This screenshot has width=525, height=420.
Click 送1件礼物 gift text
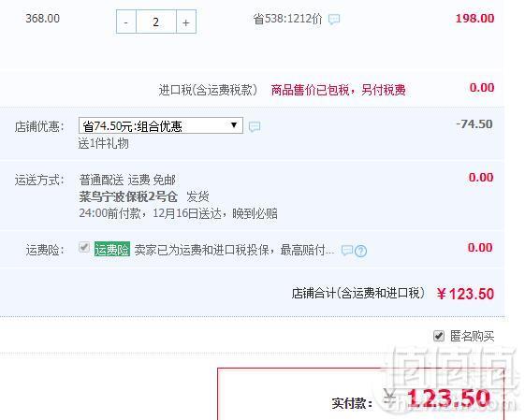(104, 143)
